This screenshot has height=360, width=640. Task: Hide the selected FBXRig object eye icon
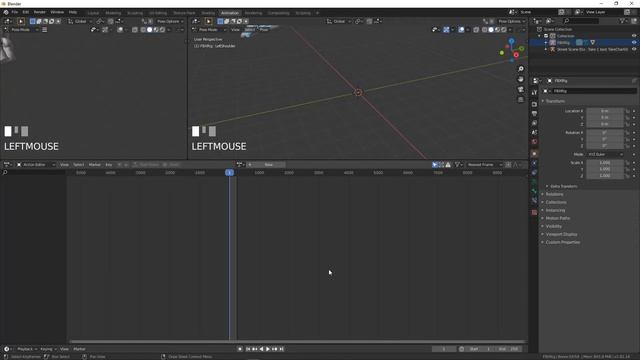634,42
